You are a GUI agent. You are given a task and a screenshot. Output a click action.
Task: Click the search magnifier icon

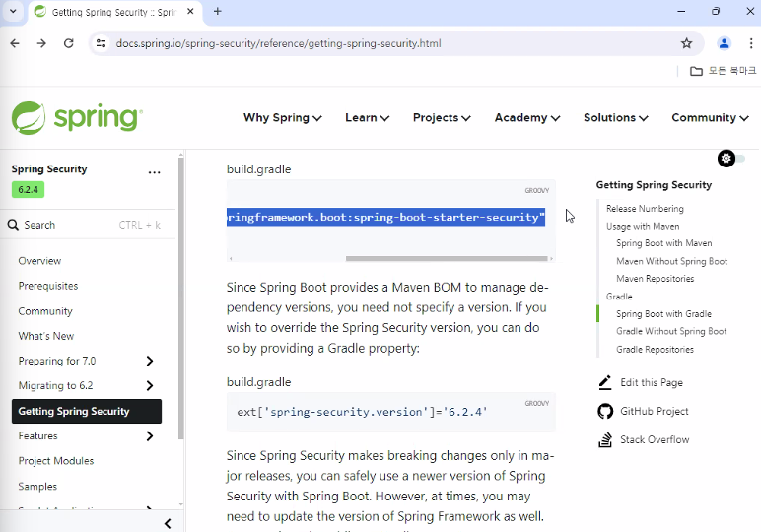13,225
